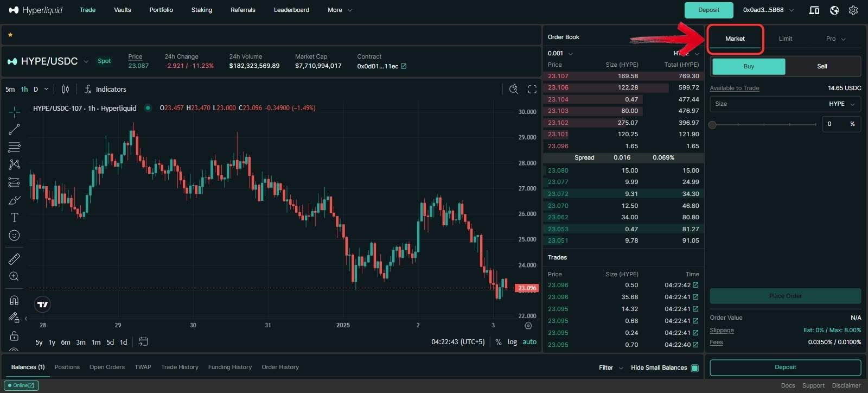868x393 pixels.
Task: Open the Vaults page
Action: (123, 10)
